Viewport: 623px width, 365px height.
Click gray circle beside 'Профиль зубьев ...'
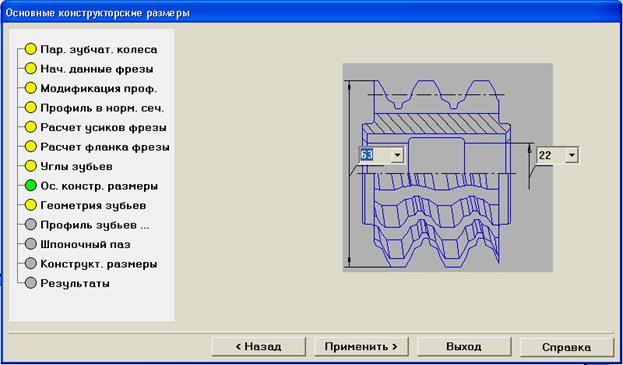click(31, 224)
